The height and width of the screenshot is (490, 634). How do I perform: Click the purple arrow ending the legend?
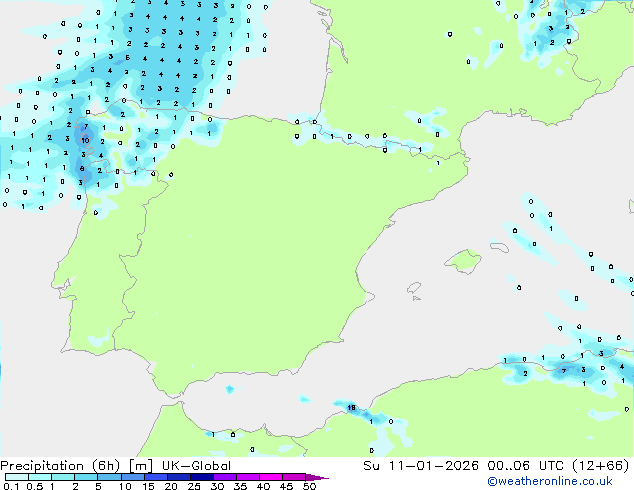[317, 477]
